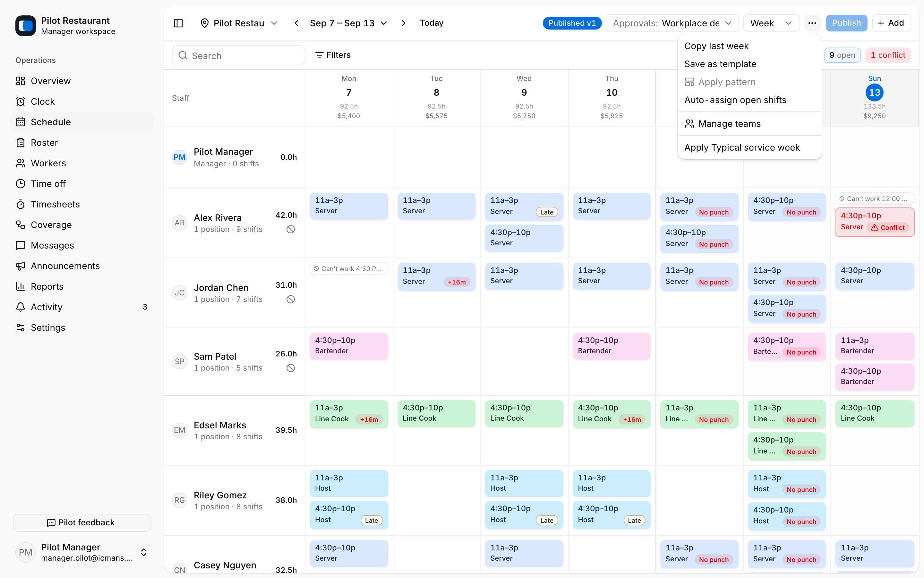Click the Published v1 badge
This screenshot has height=578, width=924.
pos(572,23)
